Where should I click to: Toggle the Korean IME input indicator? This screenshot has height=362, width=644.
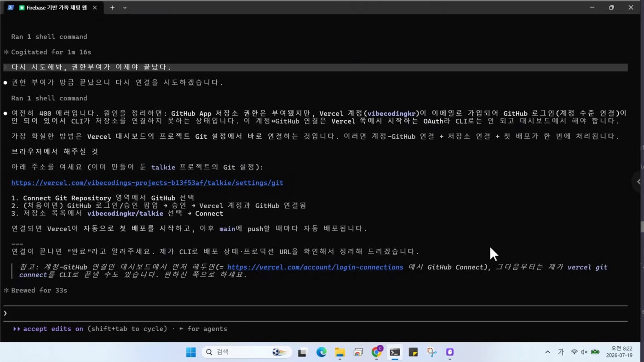tap(561, 352)
